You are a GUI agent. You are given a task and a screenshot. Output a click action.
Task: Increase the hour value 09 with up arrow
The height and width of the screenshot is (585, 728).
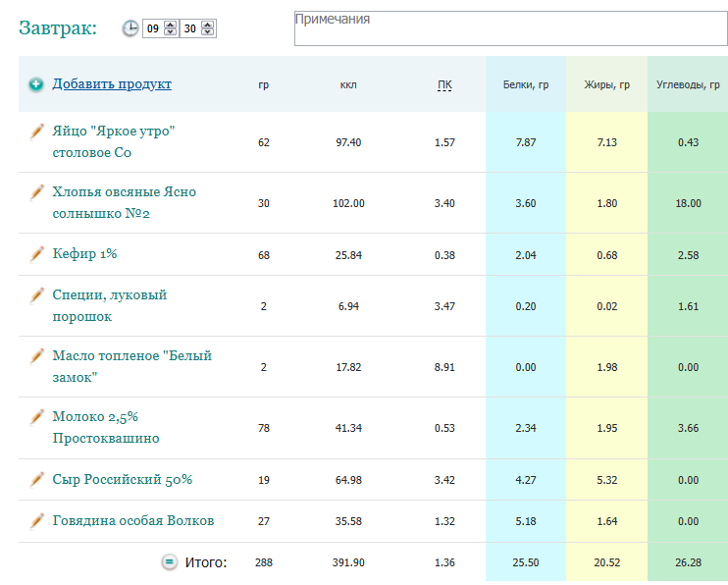[x=171, y=25]
